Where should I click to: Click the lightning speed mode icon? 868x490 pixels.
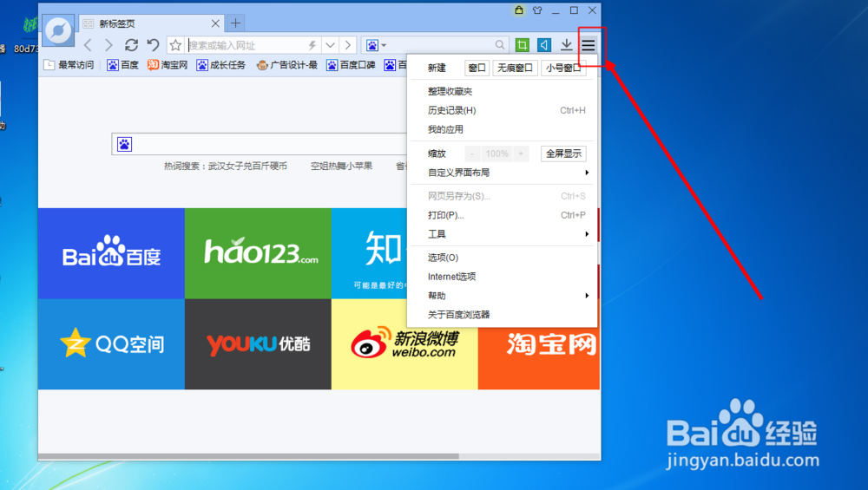coord(312,45)
